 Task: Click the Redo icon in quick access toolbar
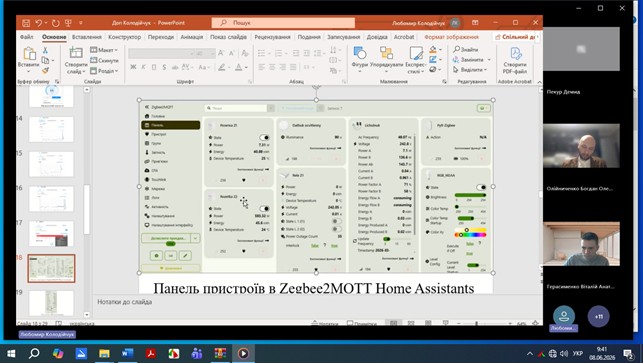[x=55, y=23]
